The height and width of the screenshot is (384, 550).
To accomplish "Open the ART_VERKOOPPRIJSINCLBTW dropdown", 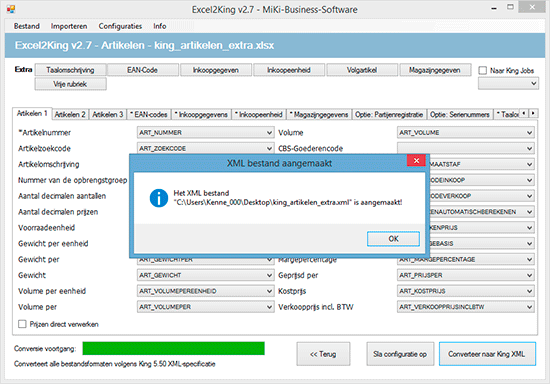I will (x=466, y=307).
